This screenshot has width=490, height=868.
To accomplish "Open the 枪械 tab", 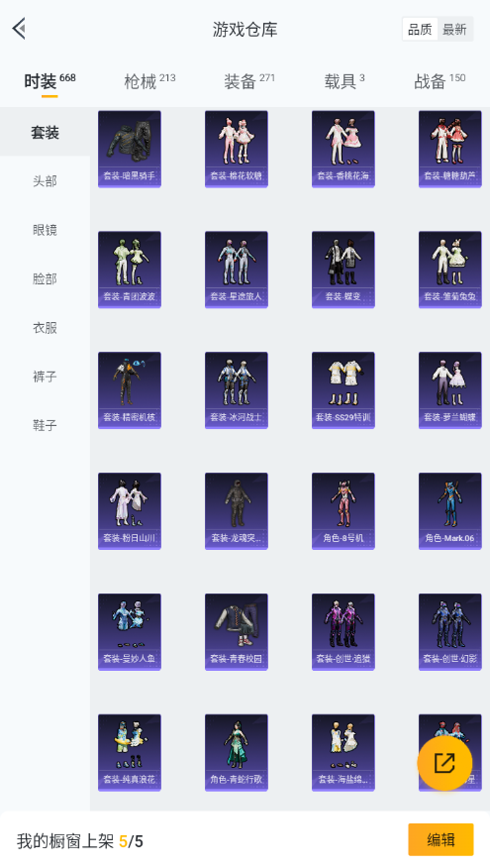I will pyautogui.click(x=149, y=81).
